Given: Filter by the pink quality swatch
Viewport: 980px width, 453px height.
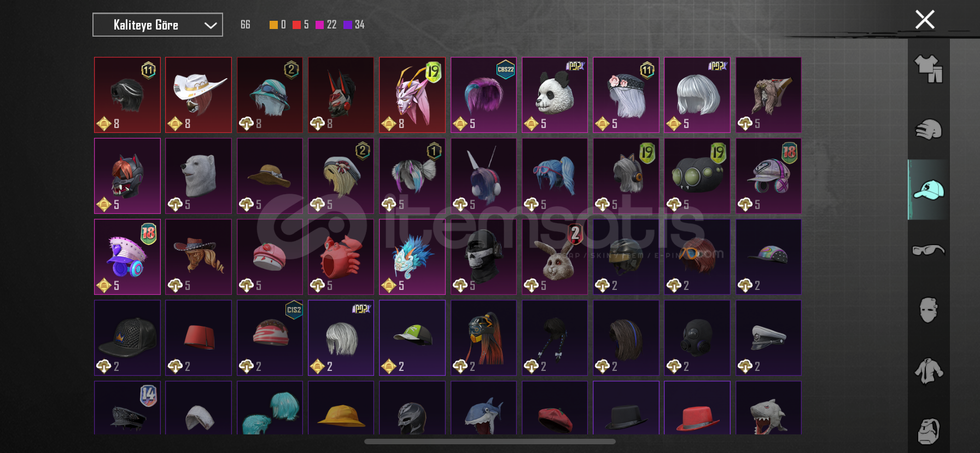Looking at the screenshot, I should [319, 25].
